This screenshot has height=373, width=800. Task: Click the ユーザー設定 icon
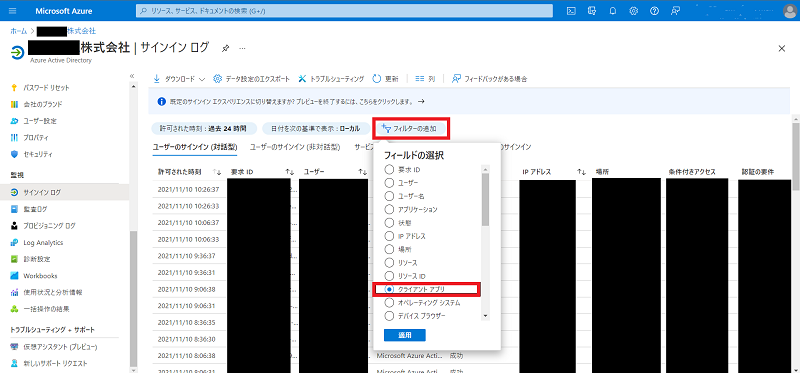(14, 121)
